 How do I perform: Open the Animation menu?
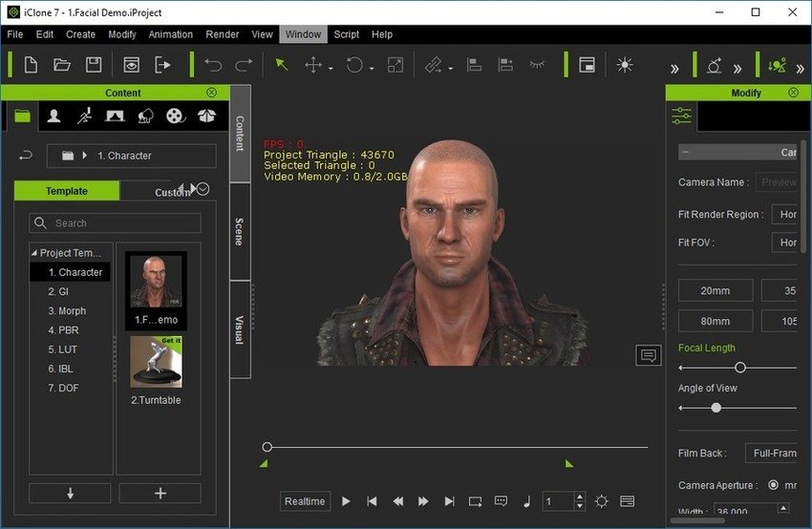(x=170, y=34)
